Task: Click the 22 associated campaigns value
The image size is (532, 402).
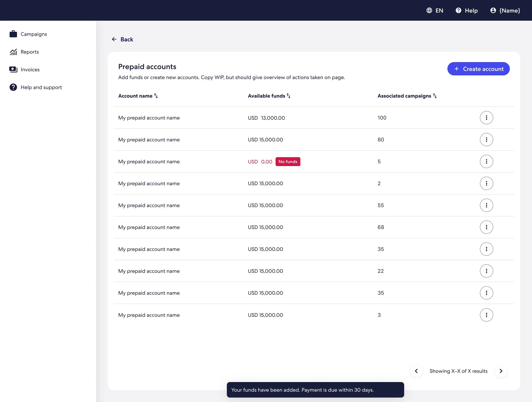Action: (x=381, y=271)
